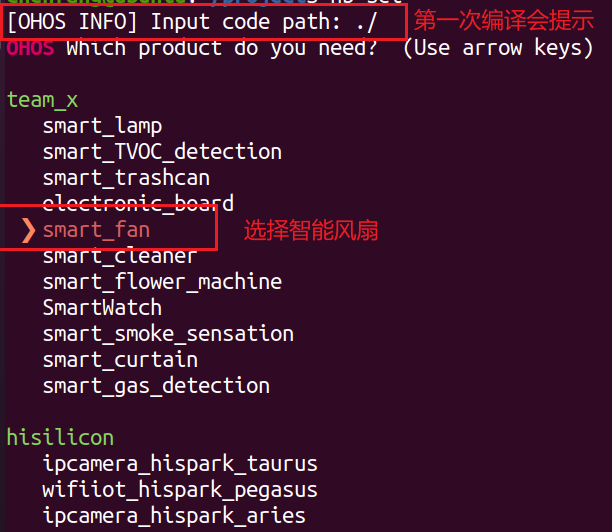612x532 pixels.
Task: Click the red "选择智能风扇" annotation text
Action: [x=311, y=231]
